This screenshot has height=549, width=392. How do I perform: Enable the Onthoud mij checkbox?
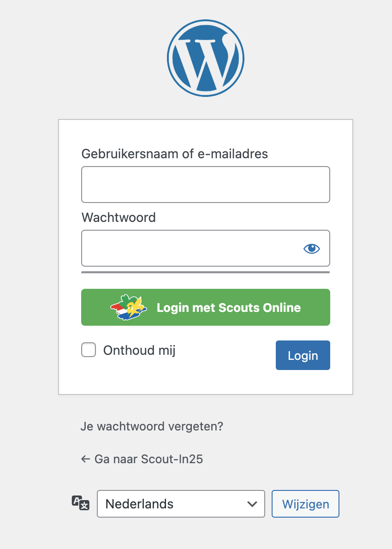88,350
